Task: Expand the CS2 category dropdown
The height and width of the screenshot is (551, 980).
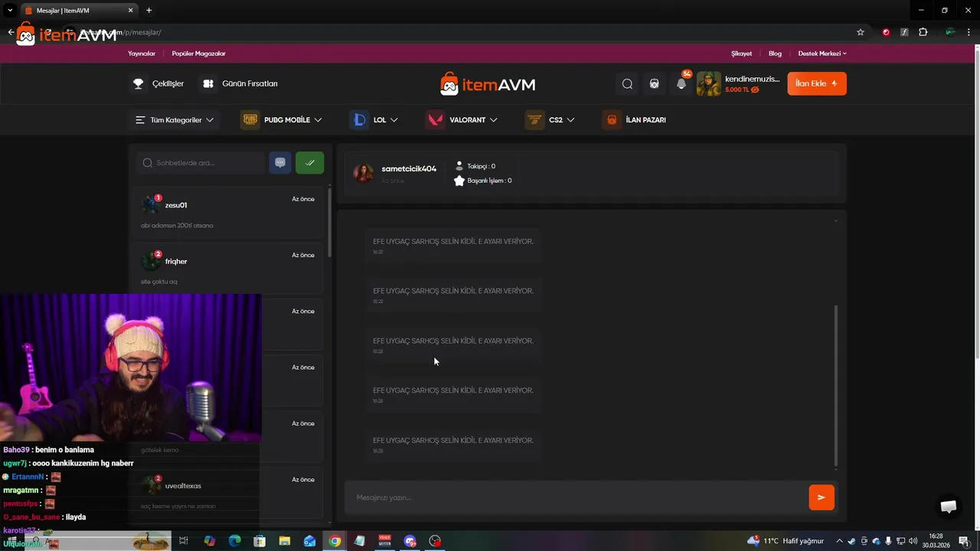Action: click(550, 120)
